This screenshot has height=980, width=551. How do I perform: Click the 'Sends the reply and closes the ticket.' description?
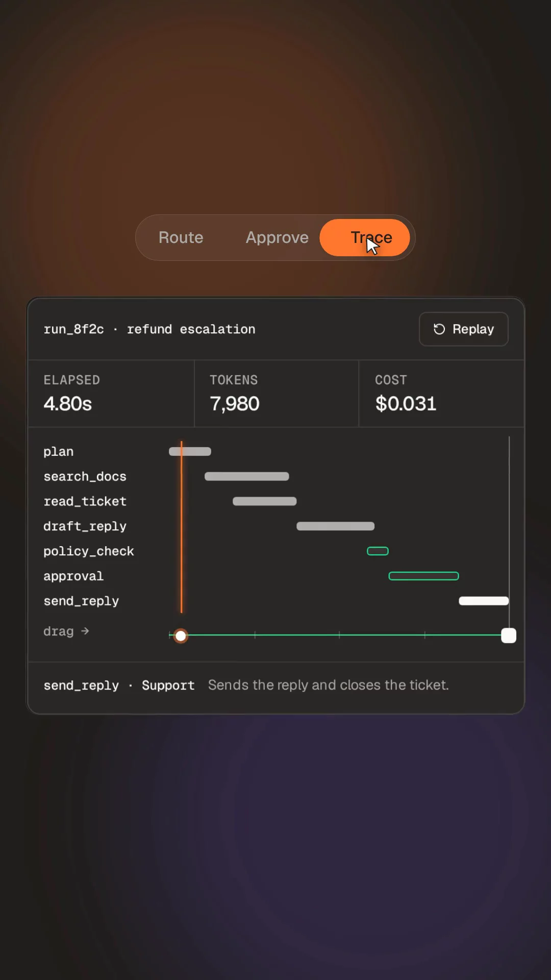(x=328, y=685)
